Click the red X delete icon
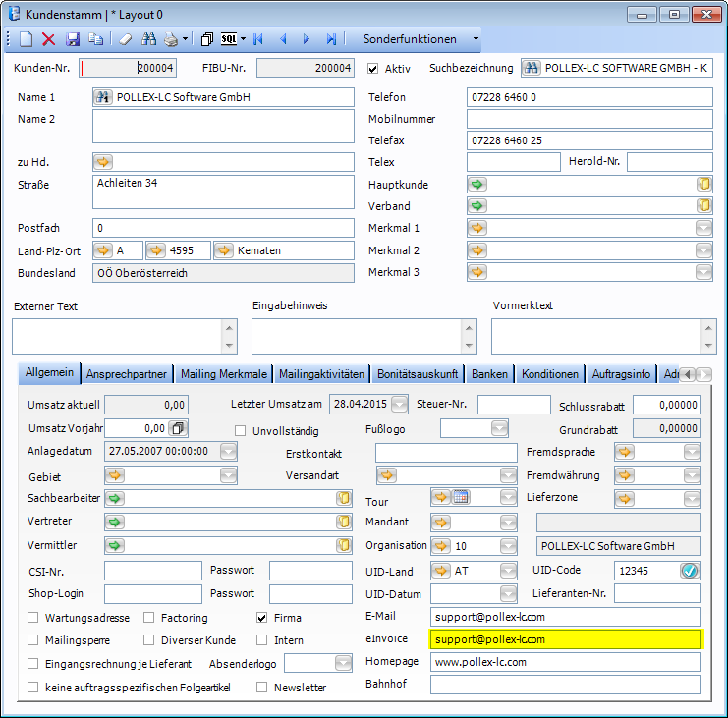The height and width of the screenshot is (718, 728). [x=48, y=39]
